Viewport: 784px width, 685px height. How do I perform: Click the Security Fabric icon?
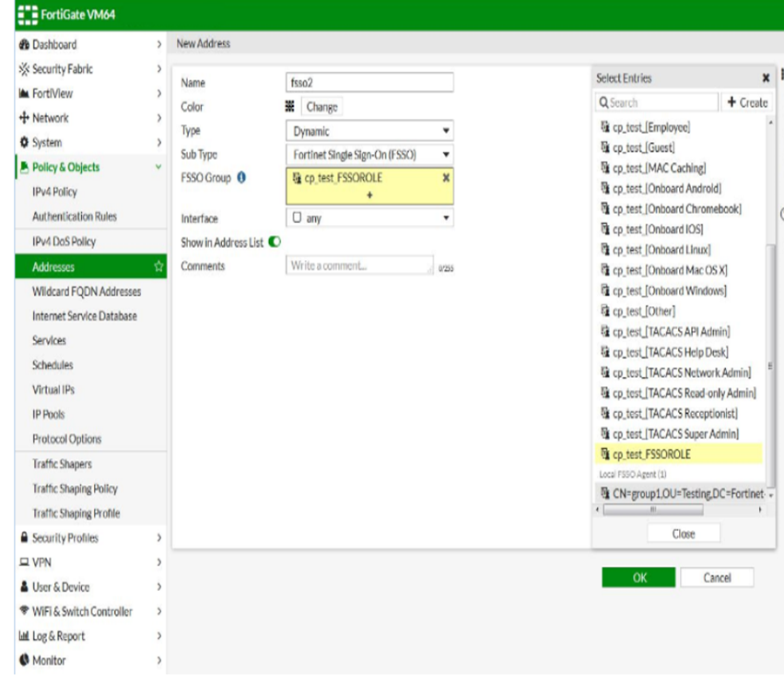(x=24, y=69)
